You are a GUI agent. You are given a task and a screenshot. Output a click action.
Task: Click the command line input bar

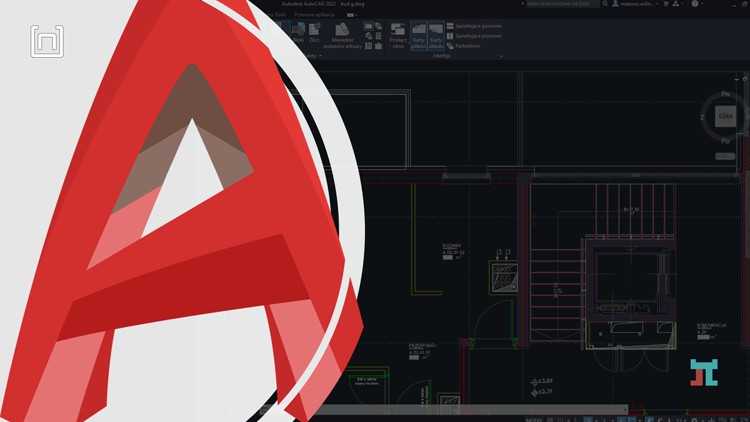440,409
